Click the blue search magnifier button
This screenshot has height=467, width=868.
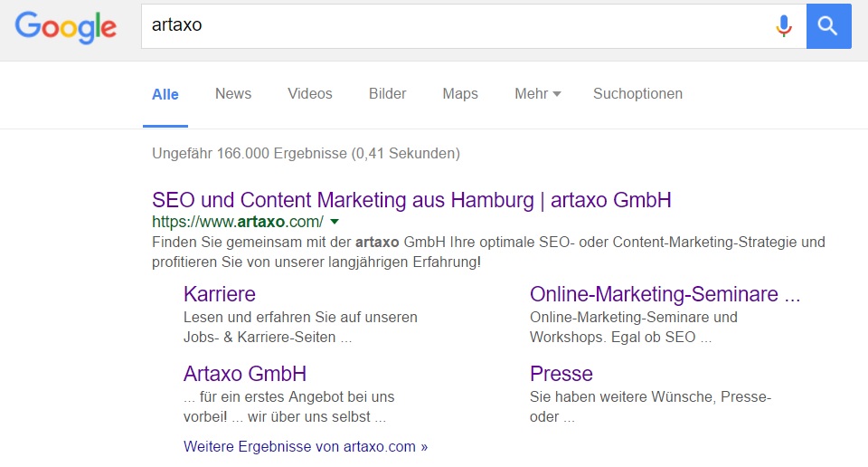tap(829, 26)
